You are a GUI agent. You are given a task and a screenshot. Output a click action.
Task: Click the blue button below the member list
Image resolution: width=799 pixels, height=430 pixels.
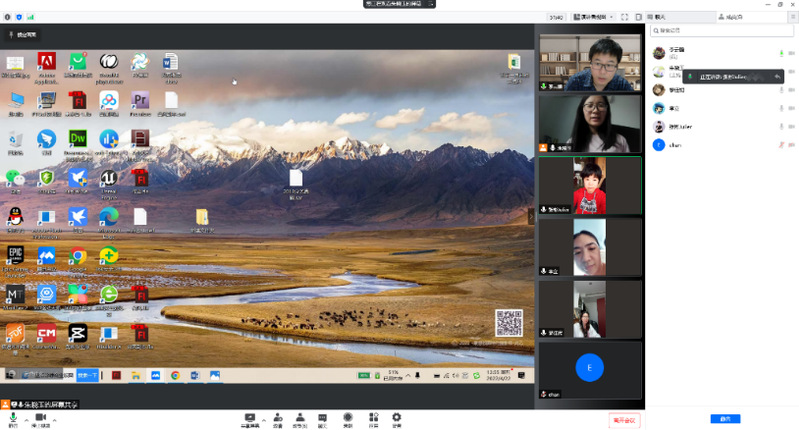pyautogui.click(x=725, y=419)
